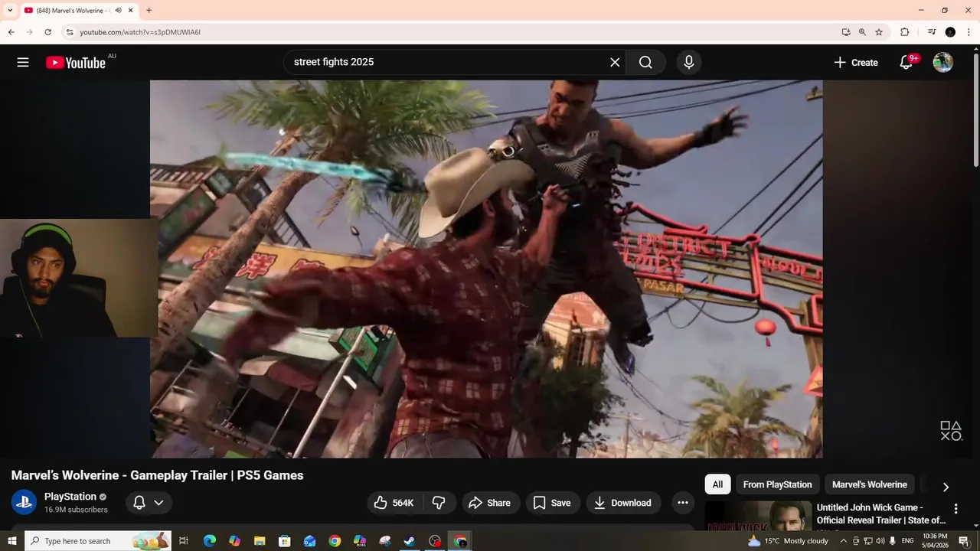Image resolution: width=980 pixels, height=551 pixels.
Task: Open the volume control in system tray
Action: (x=880, y=541)
